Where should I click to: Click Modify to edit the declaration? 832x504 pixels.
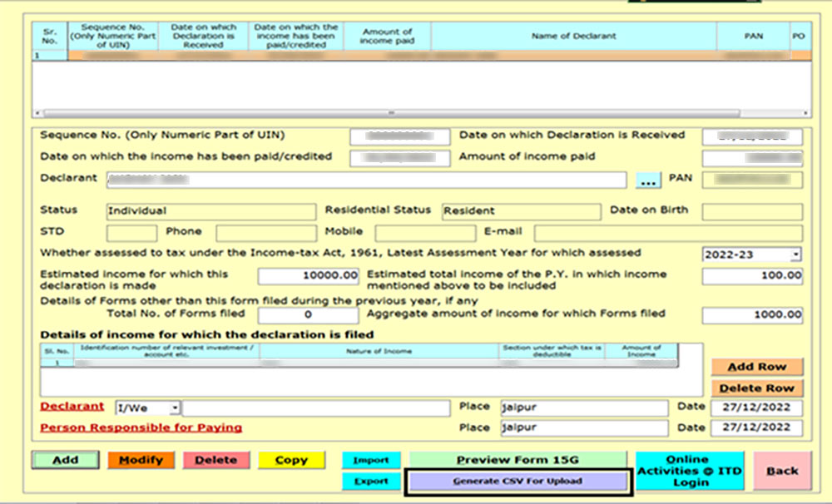(141, 460)
